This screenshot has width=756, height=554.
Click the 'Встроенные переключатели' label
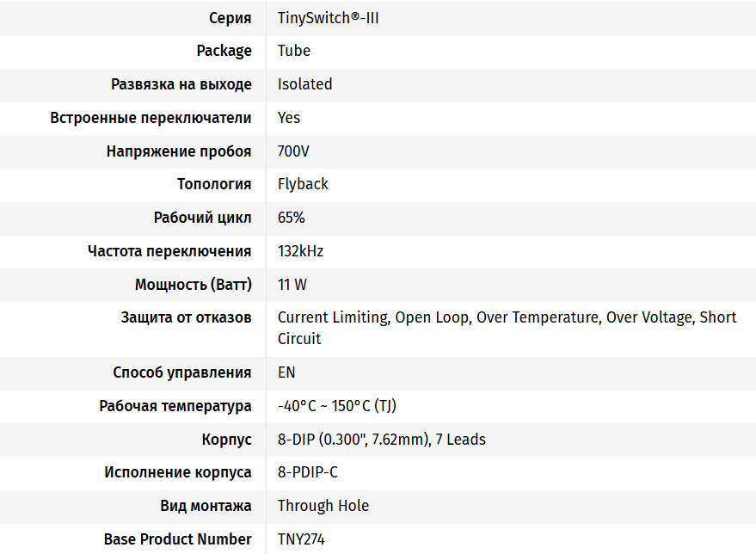point(151,118)
